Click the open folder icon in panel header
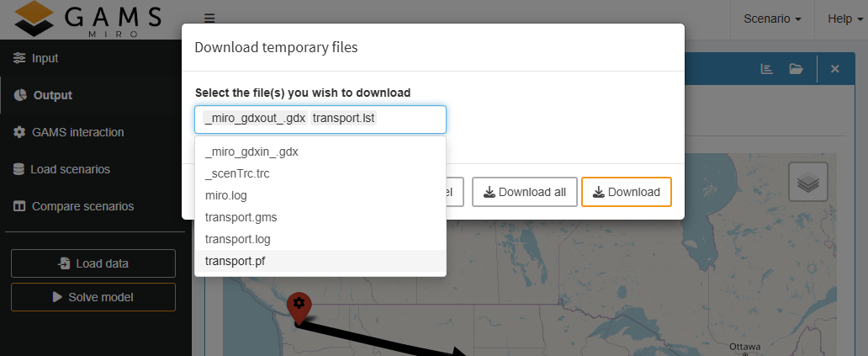 coord(795,69)
